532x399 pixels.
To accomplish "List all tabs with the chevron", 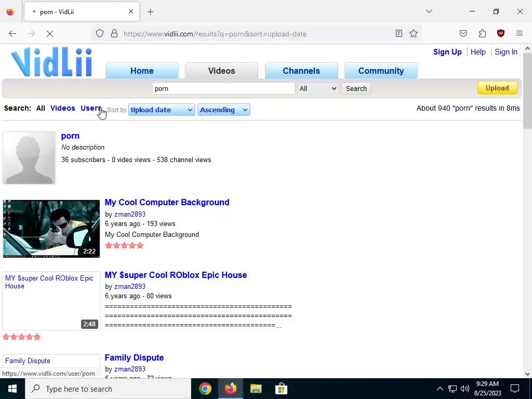I will [429, 11].
